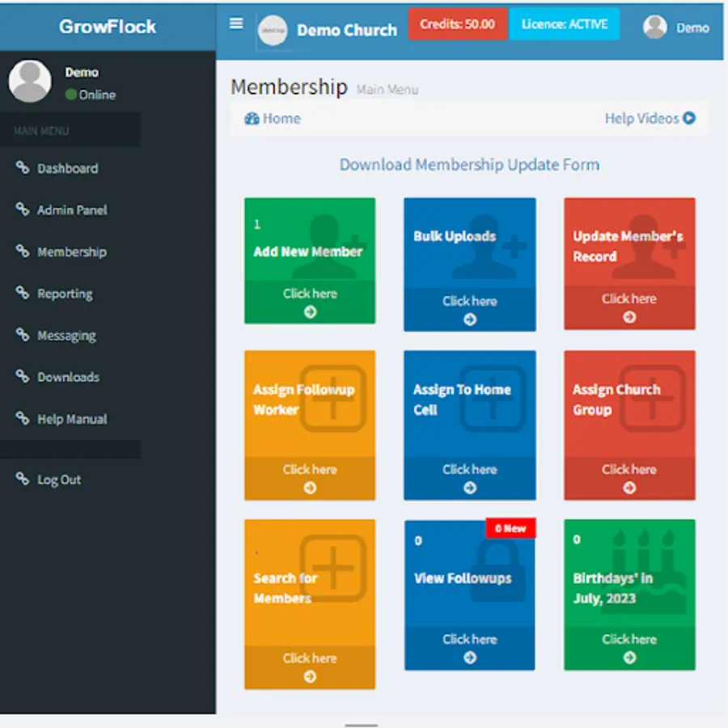Click "Click here" under Bulk Uploads
The image size is (728, 728).
[x=470, y=302]
